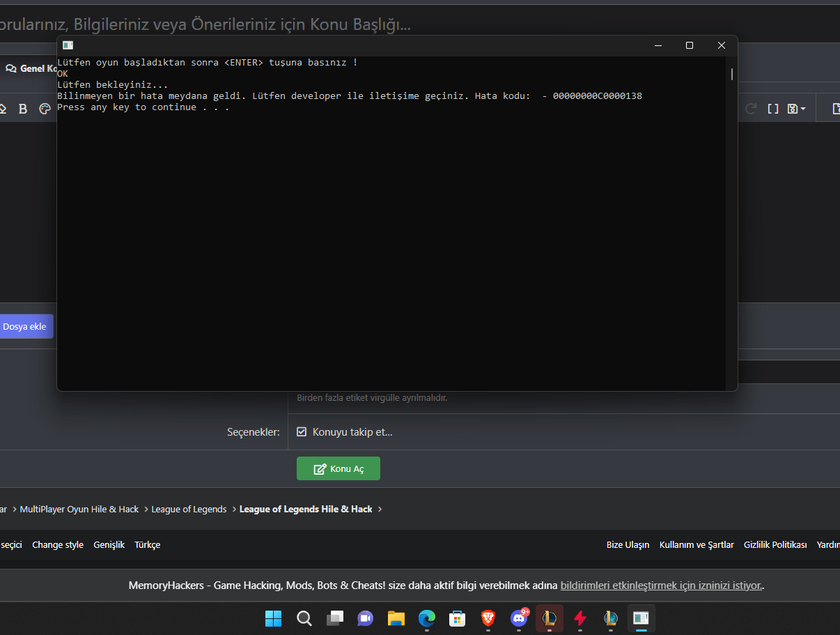Viewport: 840px width, 635px height.
Task: Click the bildirimleri etkinleştirmek notification link
Action: click(662, 586)
